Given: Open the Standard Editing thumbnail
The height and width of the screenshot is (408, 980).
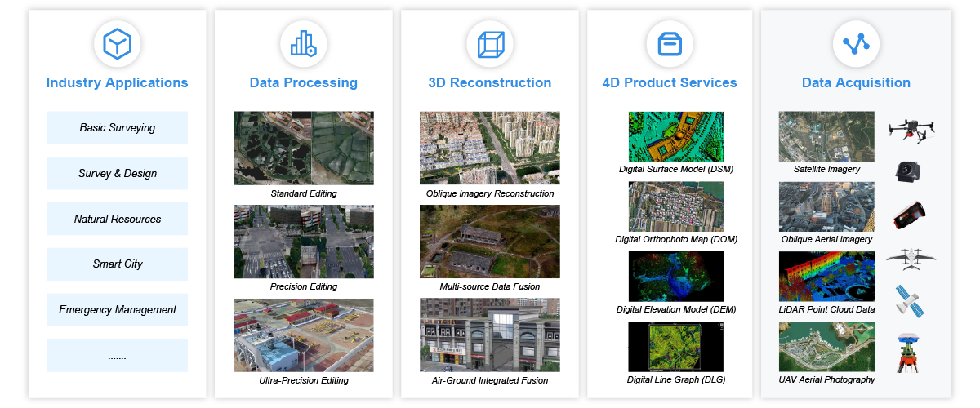Looking at the screenshot, I should [x=303, y=149].
